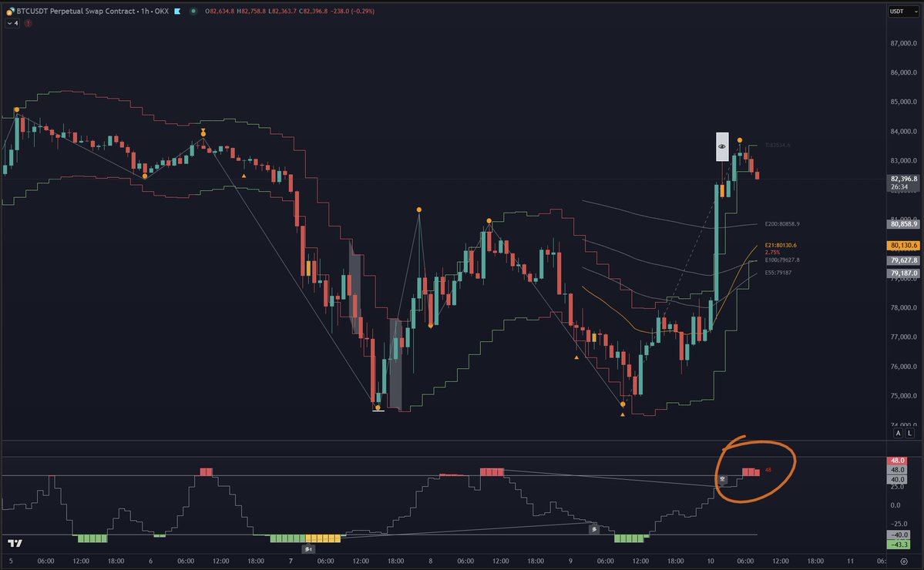Image resolution: width=924 pixels, height=570 pixels.
Task: Click the green market status dot
Action: click(193, 12)
